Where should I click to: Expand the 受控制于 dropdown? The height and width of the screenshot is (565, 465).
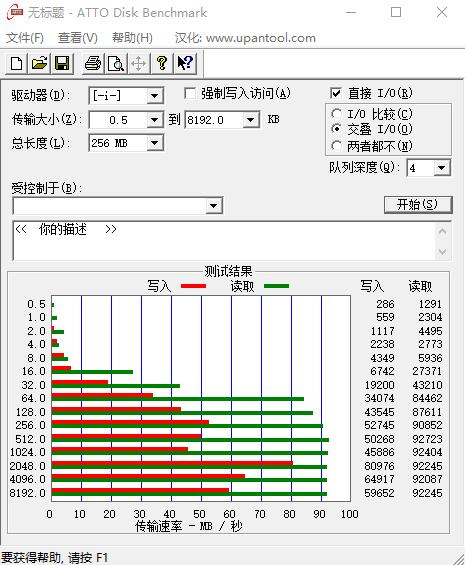[213, 206]
